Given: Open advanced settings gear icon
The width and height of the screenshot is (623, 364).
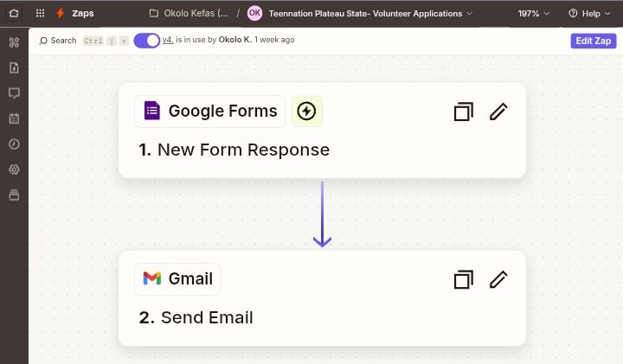Looking at the screenshot, I should click(x=14, y=169).
